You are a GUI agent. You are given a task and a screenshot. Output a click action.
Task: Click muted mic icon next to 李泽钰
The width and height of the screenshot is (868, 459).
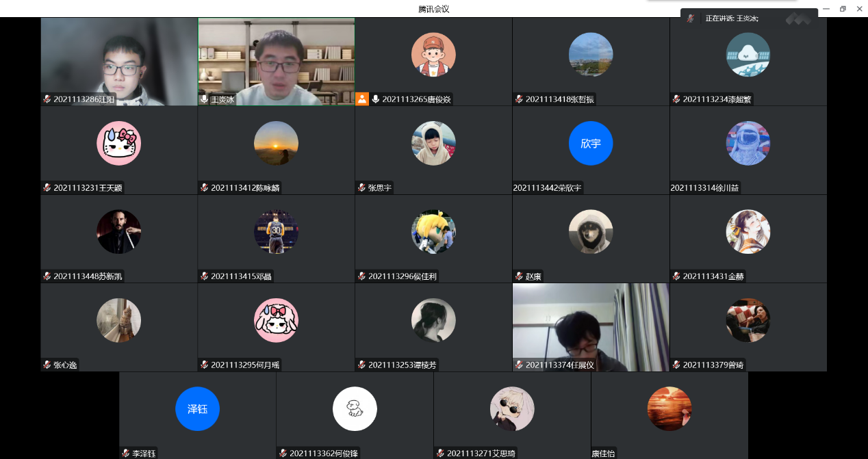[125, 453]
